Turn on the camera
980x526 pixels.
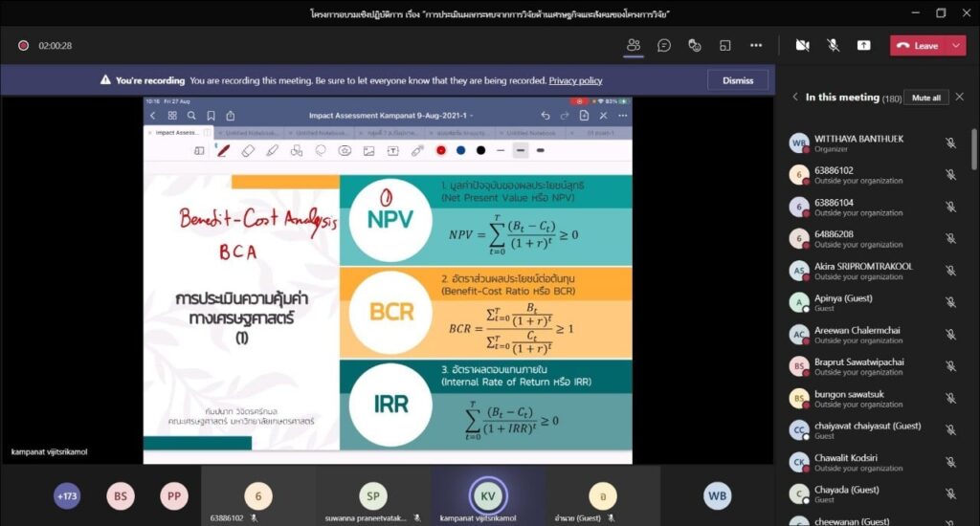coord(802,45)
